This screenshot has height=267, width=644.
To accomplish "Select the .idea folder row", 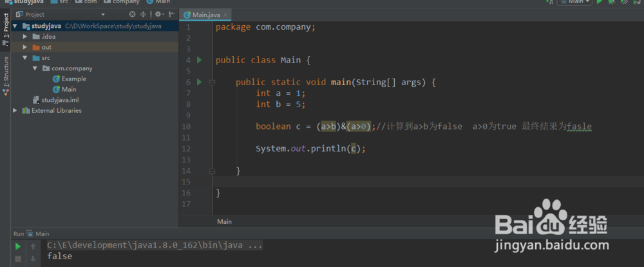I will [x=95, y=37].
